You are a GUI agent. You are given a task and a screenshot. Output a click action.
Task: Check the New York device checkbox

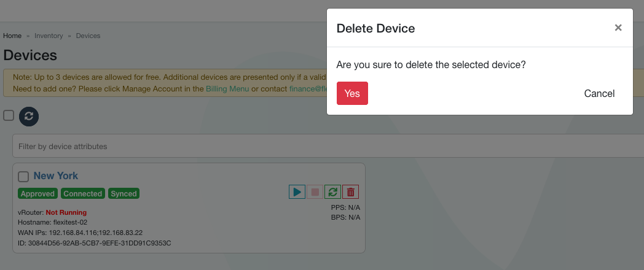(23, 177)
